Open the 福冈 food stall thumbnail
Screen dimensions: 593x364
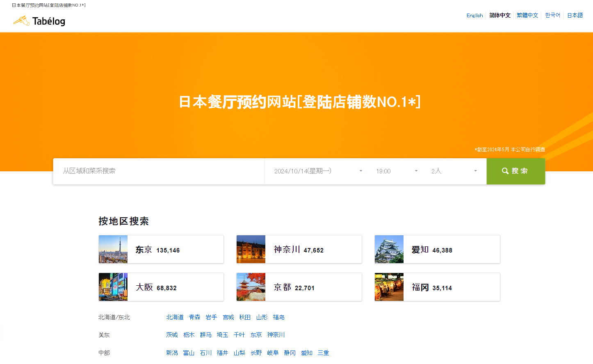pos(389,287)
